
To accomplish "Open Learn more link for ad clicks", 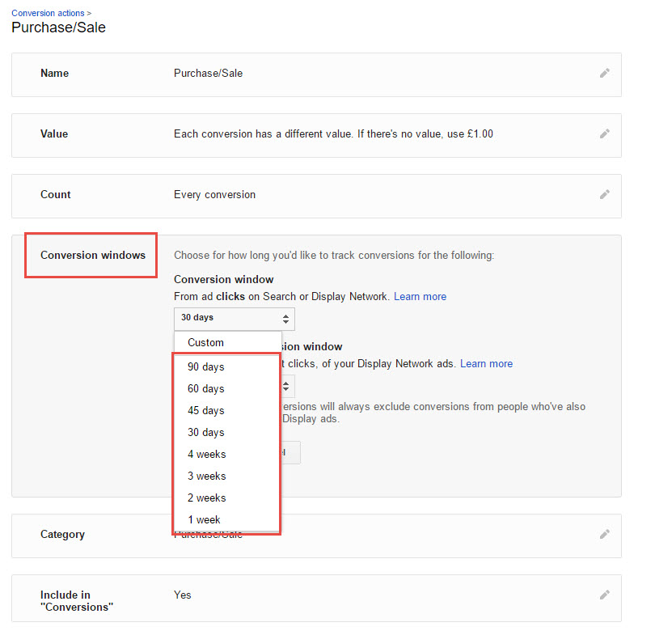I will [x=420, y=297].
